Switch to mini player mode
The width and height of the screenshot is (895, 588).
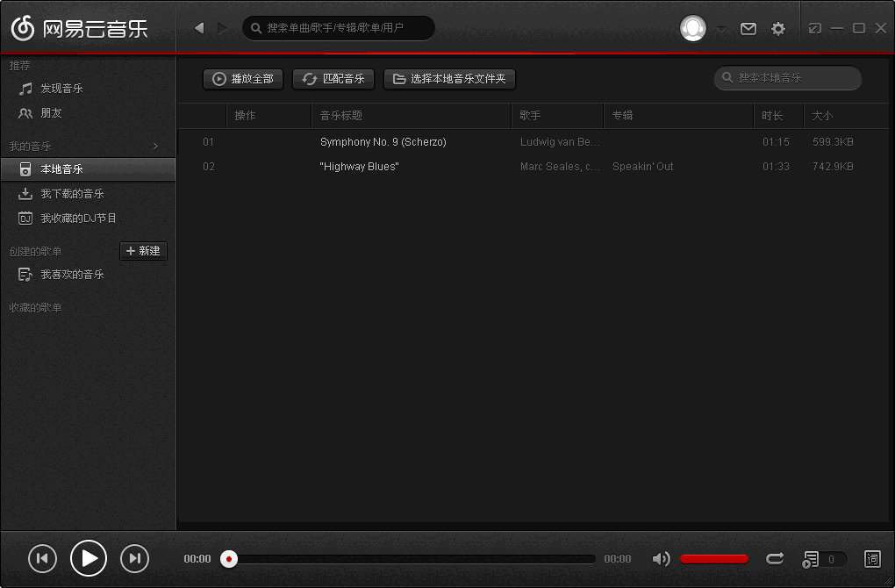815,28
